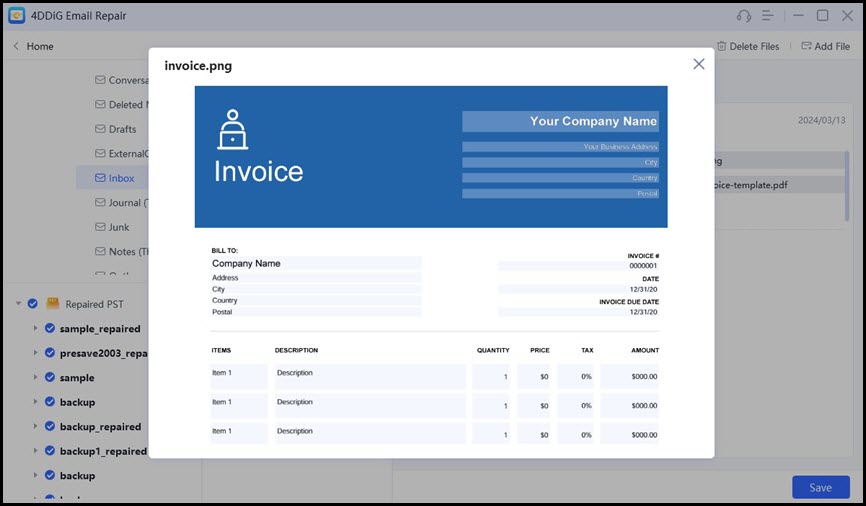Screen dimensions: 866x506
Task: Select the Notes folder in tree
Action: tap(128, 251)
